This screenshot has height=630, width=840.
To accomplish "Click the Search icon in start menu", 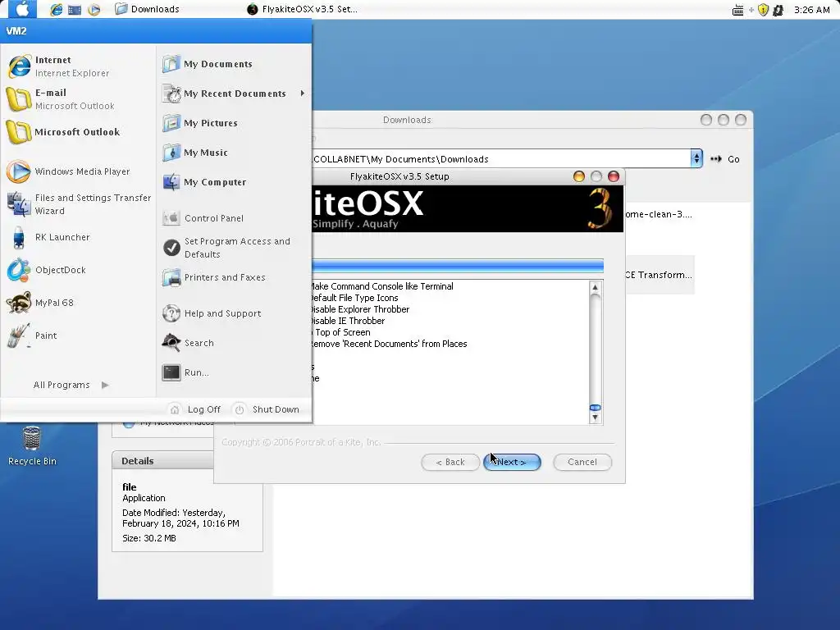I will 171,343.
